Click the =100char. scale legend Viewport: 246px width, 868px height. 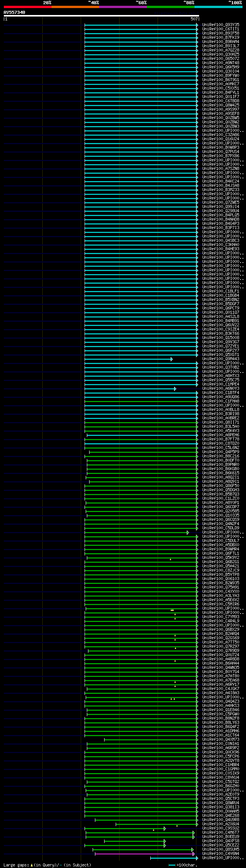pyautogui.click(x=183, y=865)
